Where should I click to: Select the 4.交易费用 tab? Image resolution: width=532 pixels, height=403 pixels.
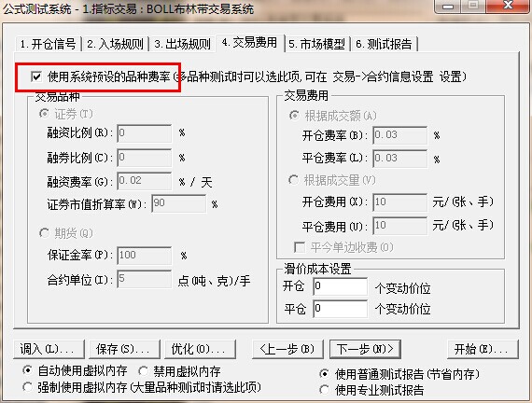pyautogui.click(x=249, y=43)
